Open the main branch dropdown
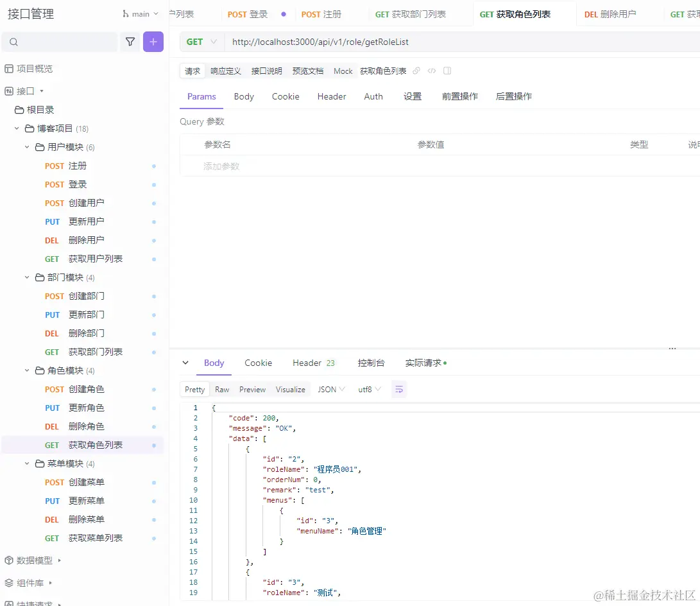Screen dimensions: 700x606 tap(140, 14)
